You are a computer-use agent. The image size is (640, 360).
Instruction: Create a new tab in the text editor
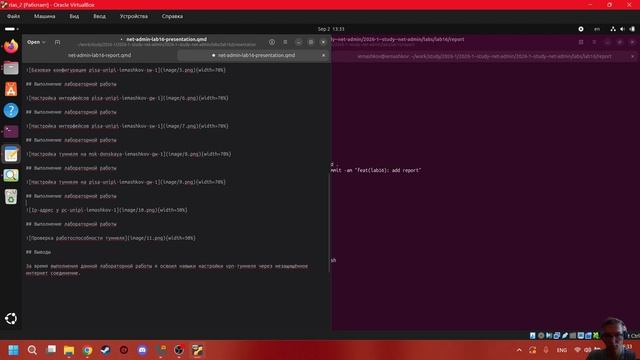(57, 42)
